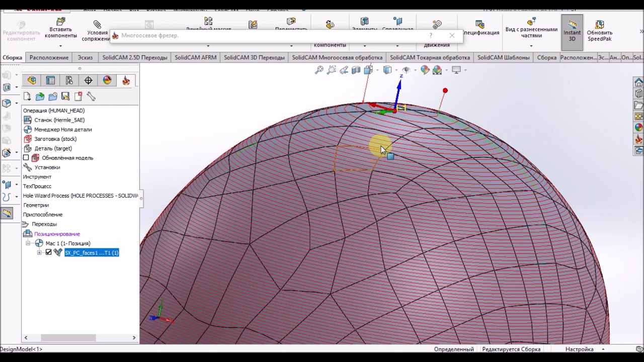Open the PropertyManager tab icon
This screenshot has width=644, height=362.
point(50,80)
